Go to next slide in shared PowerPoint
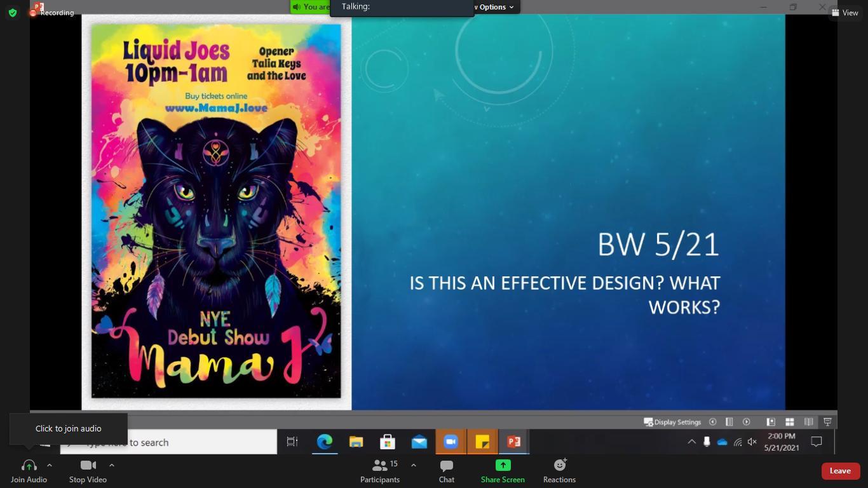 747,422
